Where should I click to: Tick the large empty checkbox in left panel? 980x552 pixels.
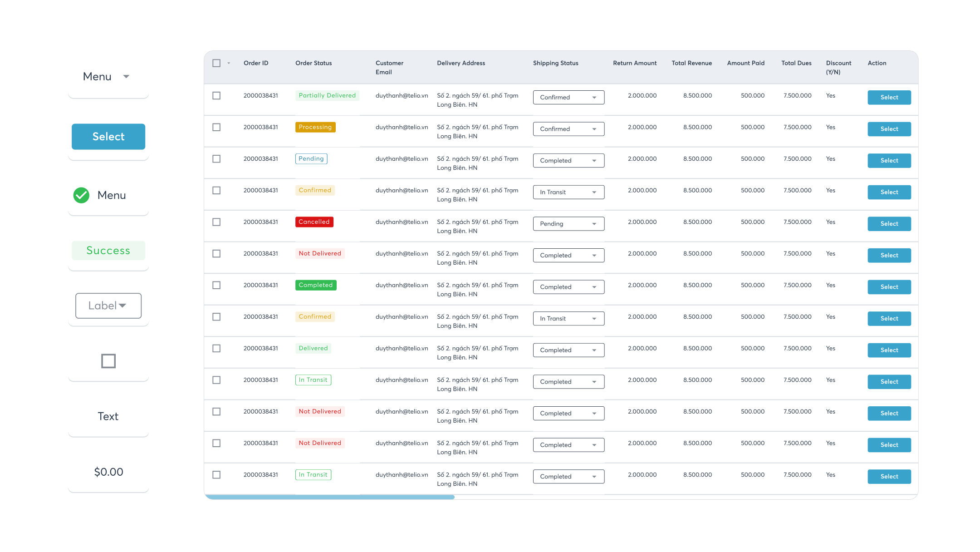(x=108, y=361)
